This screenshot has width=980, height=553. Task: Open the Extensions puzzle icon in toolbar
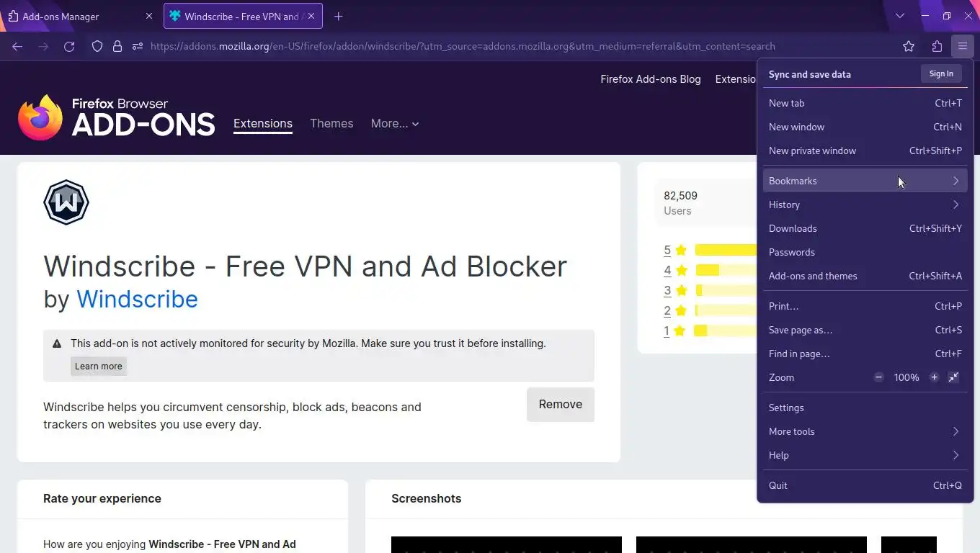(937, 46)
